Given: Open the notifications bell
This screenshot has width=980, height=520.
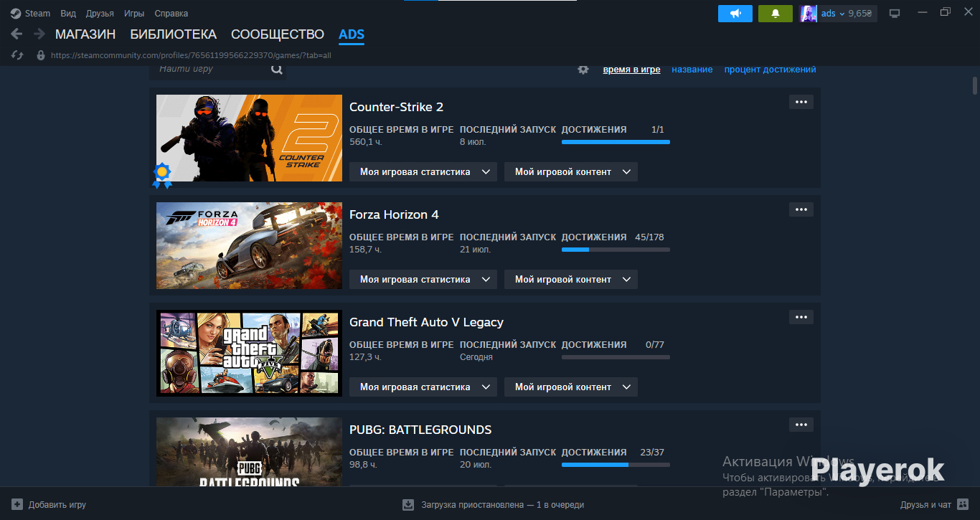Looking at the screenshot, I should [776, 14].
